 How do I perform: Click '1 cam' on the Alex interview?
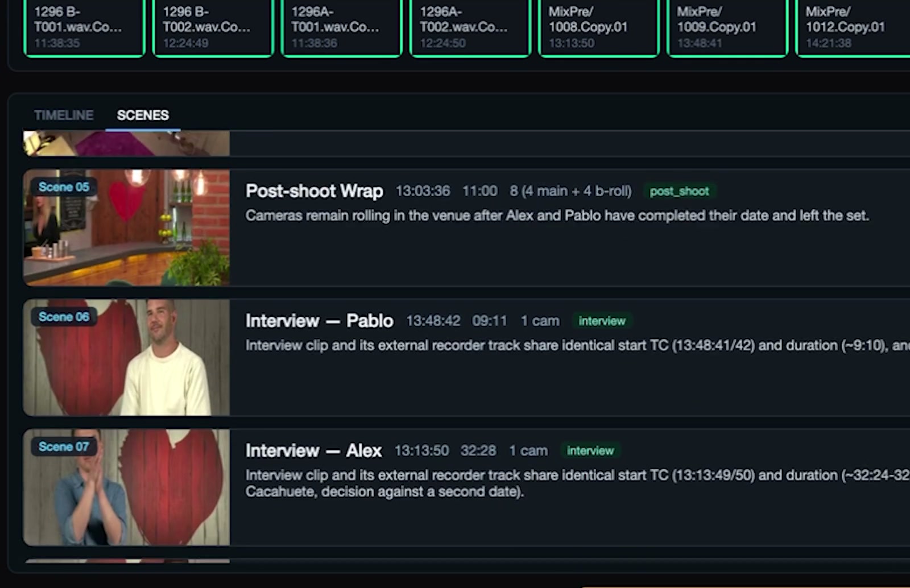click(528, 450)
